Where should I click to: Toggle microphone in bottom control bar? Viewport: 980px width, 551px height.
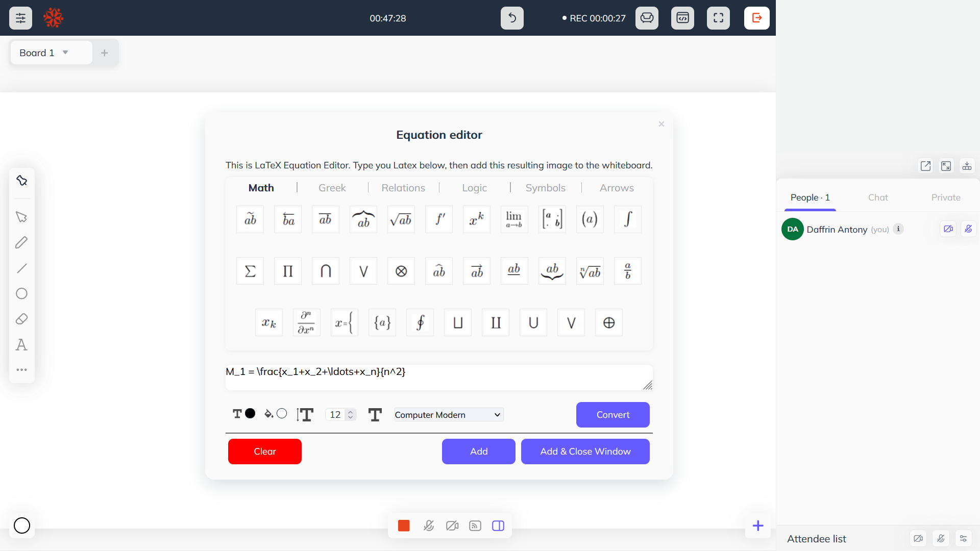click(429, 525)
